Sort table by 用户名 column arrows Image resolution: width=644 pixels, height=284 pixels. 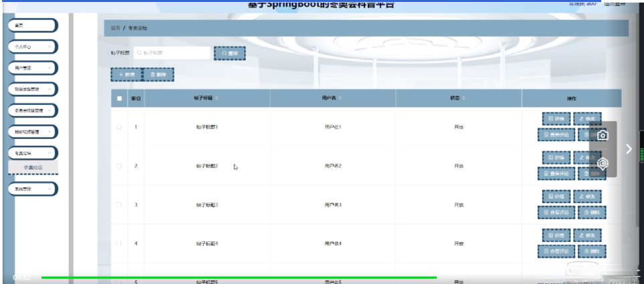(340, 98)
